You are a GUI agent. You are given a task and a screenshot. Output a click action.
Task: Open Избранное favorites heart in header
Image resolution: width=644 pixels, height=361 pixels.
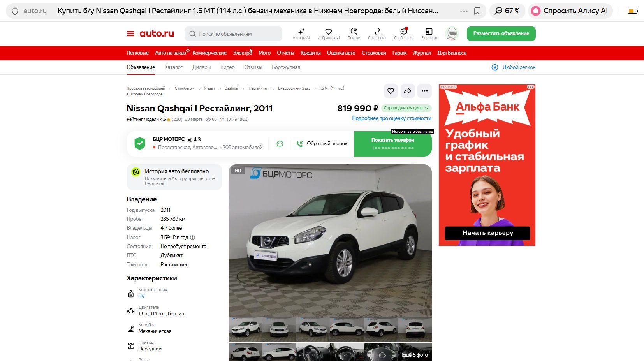[x=329, y=34]
